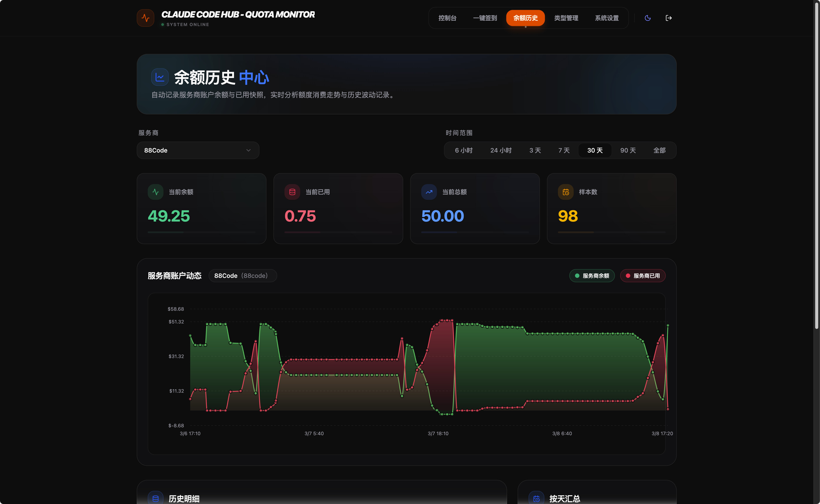Click the logout arrow icon
The width and height of the screenshot is (820, 504).
pos(668,18)
